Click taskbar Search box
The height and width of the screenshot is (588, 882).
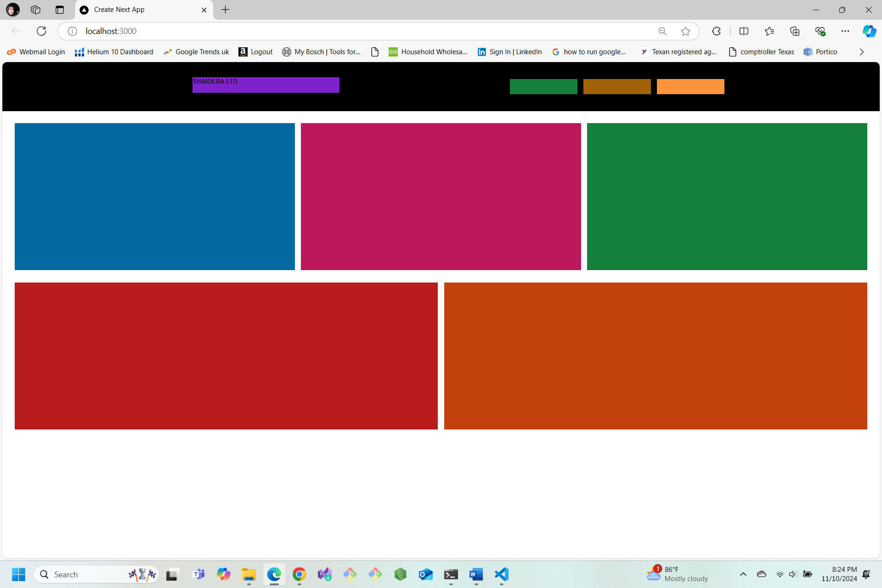96,574
